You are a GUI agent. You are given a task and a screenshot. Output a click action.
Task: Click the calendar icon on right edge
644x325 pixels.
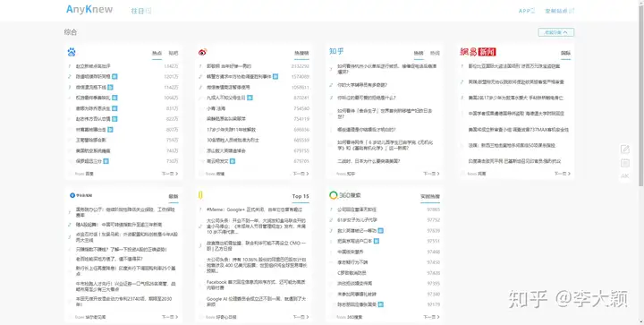point(624,163)
